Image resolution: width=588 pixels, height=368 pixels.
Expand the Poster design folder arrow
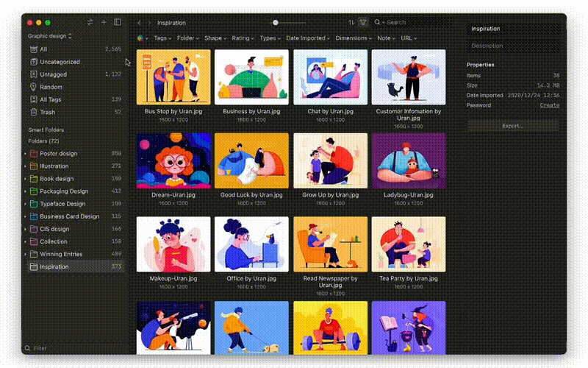[x=25, y=154]
